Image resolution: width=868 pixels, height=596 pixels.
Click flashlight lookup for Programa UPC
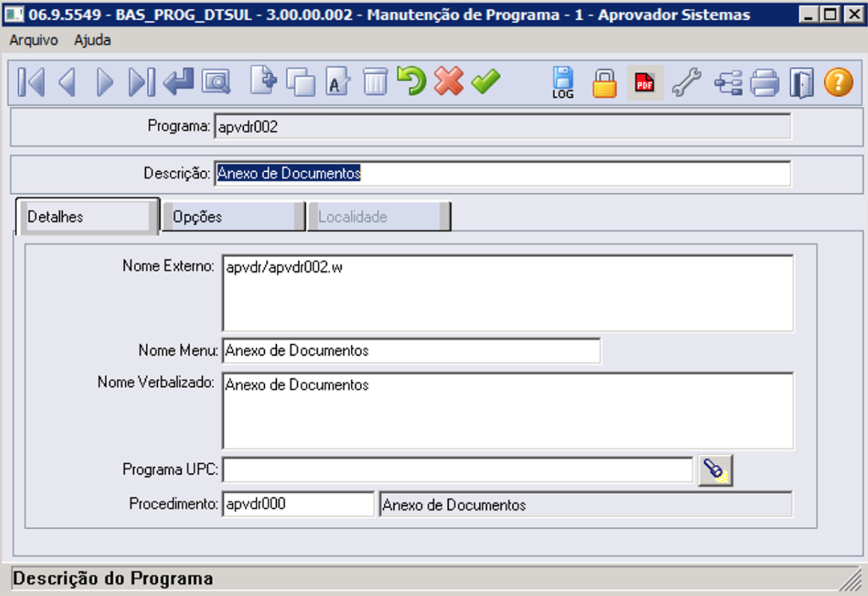click(716, 471)
